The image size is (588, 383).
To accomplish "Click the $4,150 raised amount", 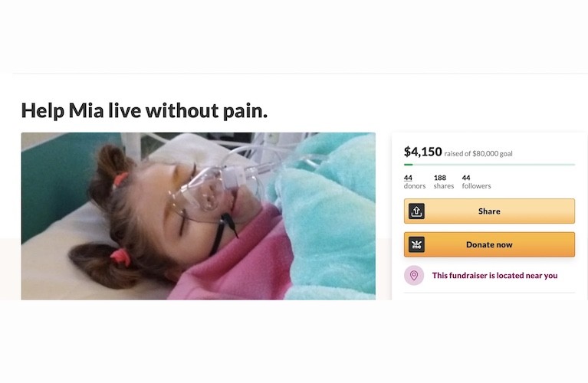I will 422,152.
